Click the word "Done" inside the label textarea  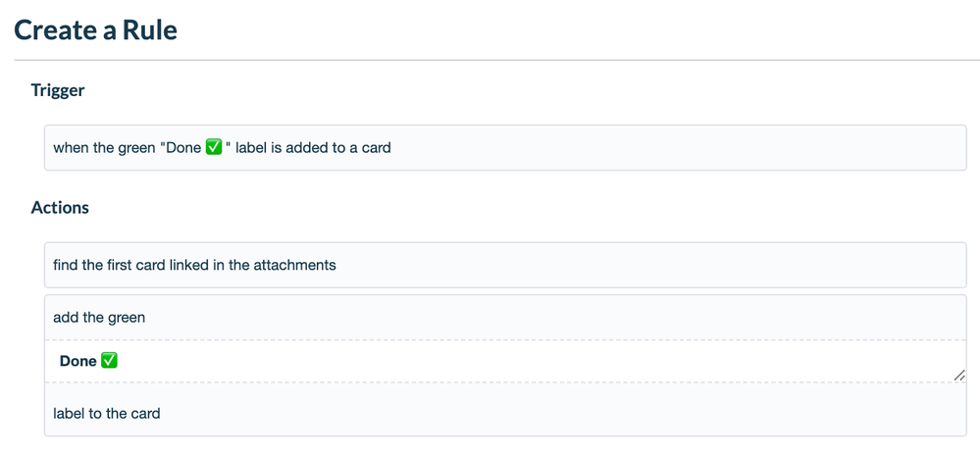(x=77, y=361)
